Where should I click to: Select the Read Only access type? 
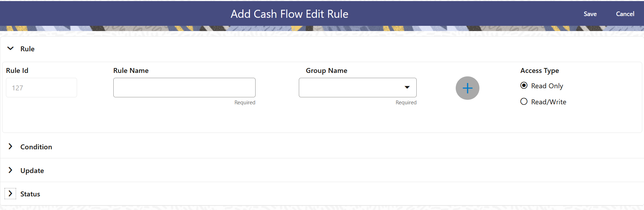(524, 85)
